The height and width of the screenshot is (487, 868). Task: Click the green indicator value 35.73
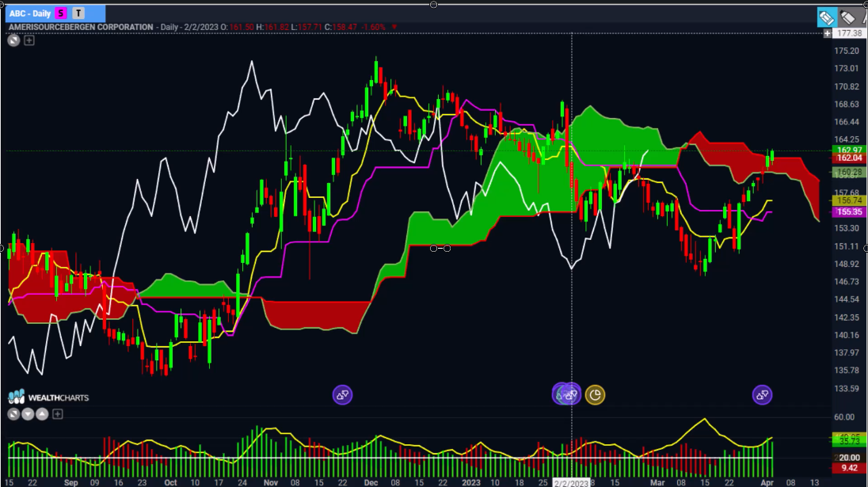pos(849,441)
